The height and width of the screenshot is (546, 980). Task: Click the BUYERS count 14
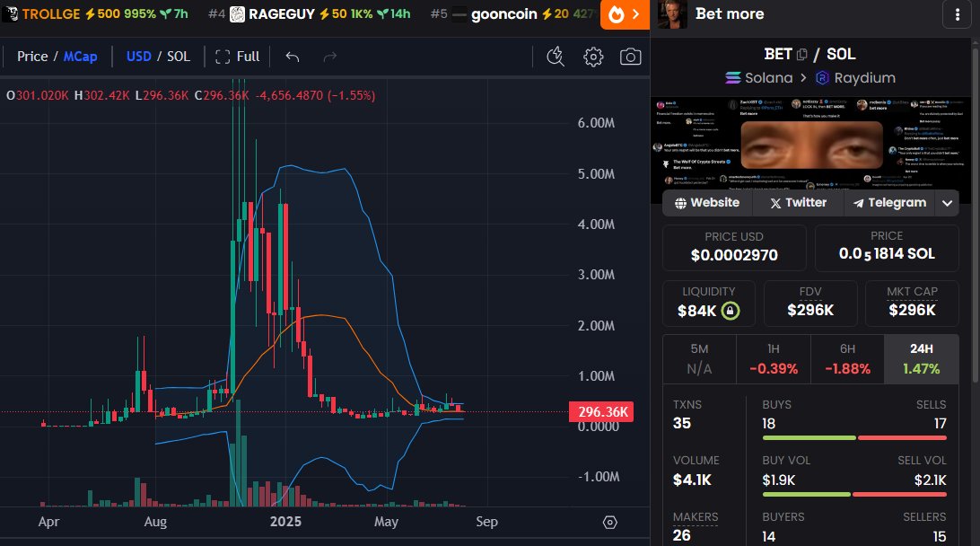(769, 537)
